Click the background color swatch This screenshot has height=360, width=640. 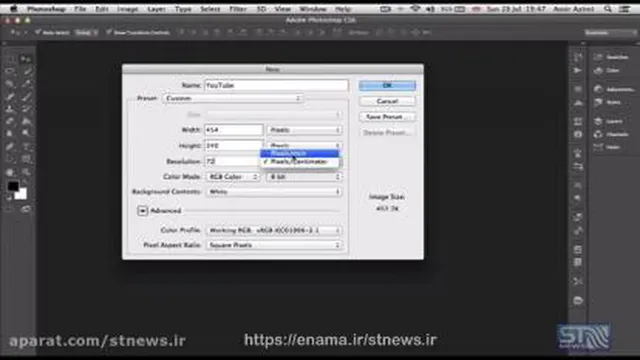pos(21,194)
